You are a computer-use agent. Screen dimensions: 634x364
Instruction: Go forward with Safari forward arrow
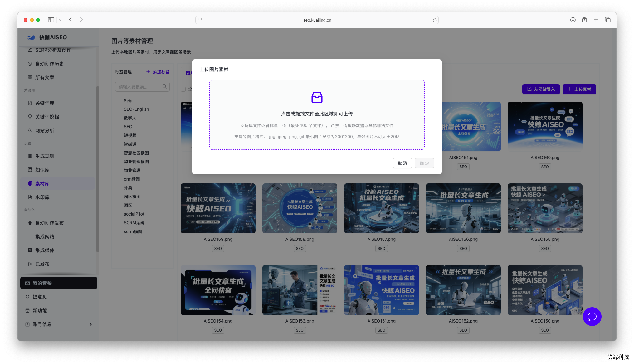tap(81, 20)
